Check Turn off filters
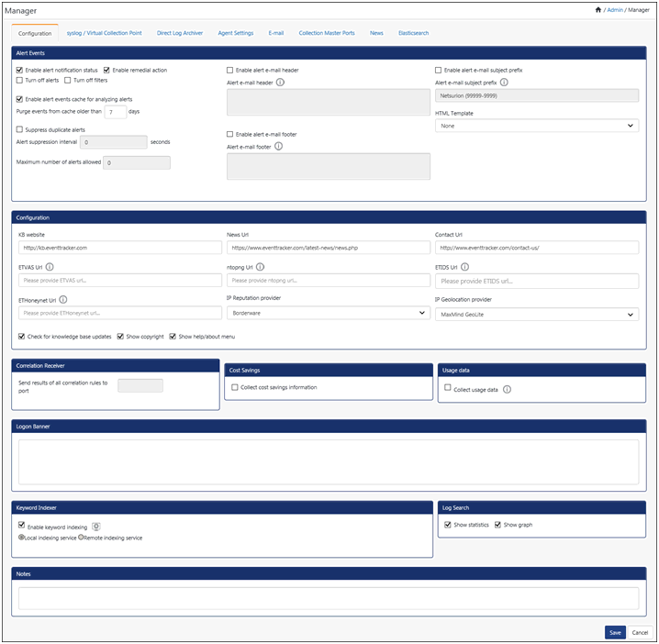Viewport: 659px width, 644px height. [x=68, y=80]
